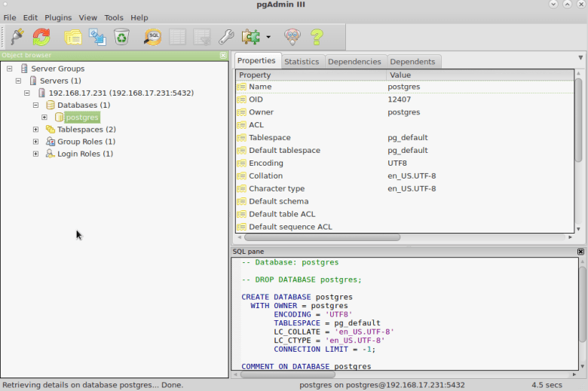The height and width of the screenshot is (391, 588).
Task: Refresh the selected object
Action: coord(41,37)
